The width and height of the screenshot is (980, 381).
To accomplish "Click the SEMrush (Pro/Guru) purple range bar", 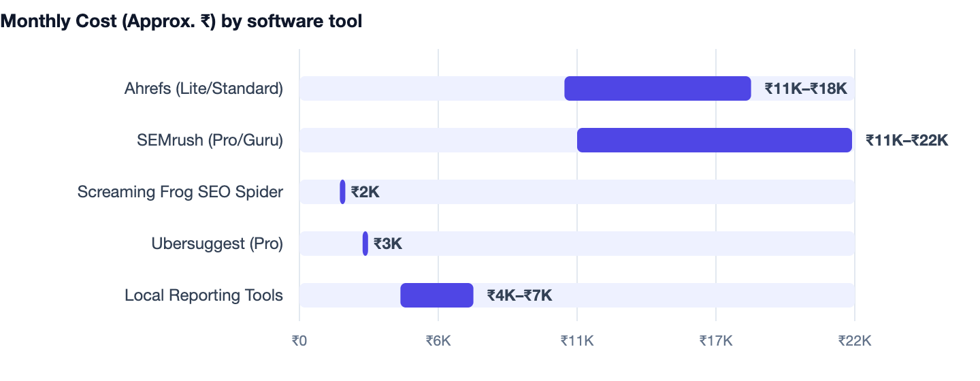I will tap(715, 140).
